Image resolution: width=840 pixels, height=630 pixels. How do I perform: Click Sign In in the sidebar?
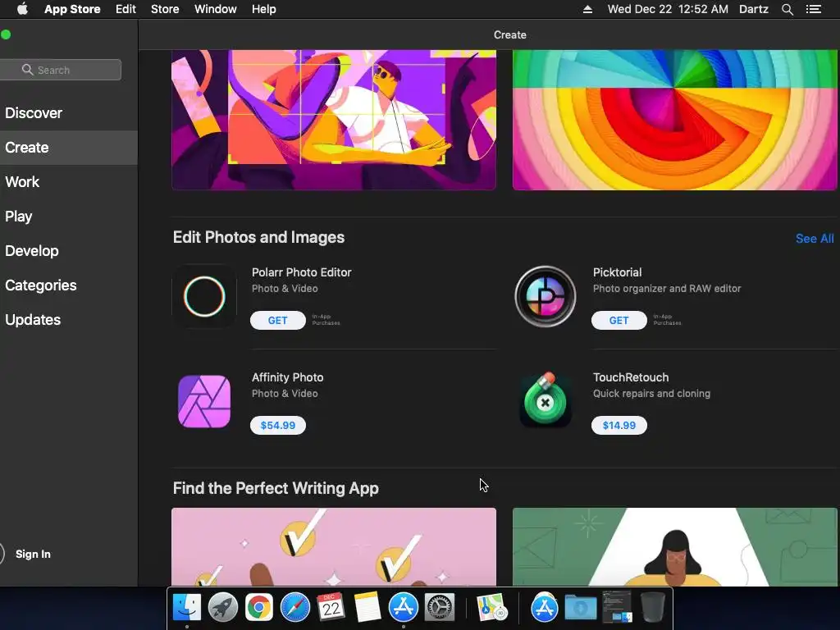click(x=33, y=554)
